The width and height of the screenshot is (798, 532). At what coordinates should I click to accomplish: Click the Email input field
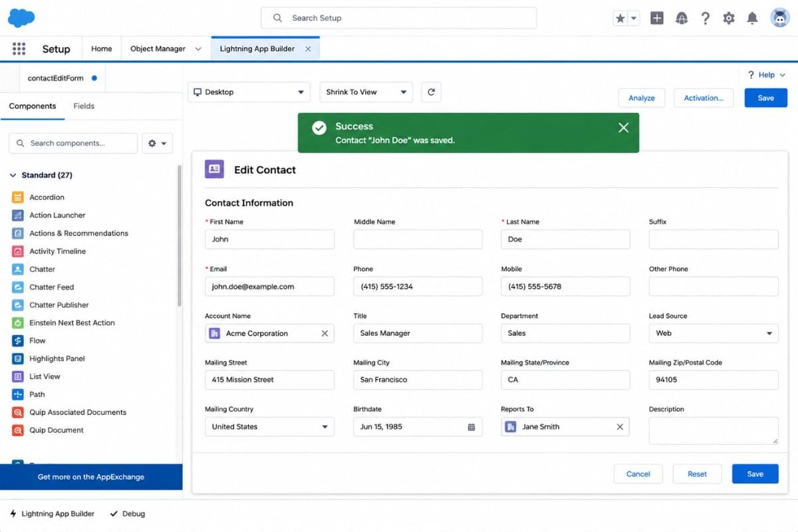pyautogui.click(x=269, y=287)
